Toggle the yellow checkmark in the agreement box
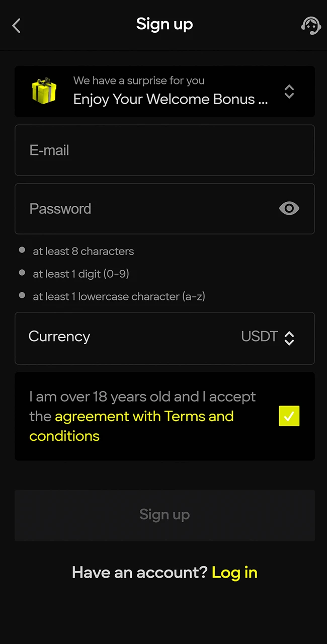 tap(289, 416)
